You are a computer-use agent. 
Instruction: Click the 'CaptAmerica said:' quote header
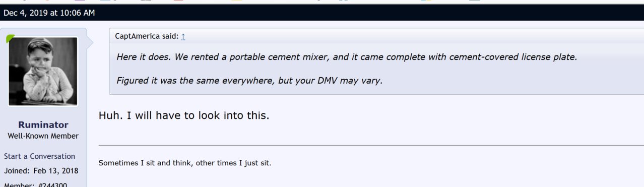[x=150, y=36]
